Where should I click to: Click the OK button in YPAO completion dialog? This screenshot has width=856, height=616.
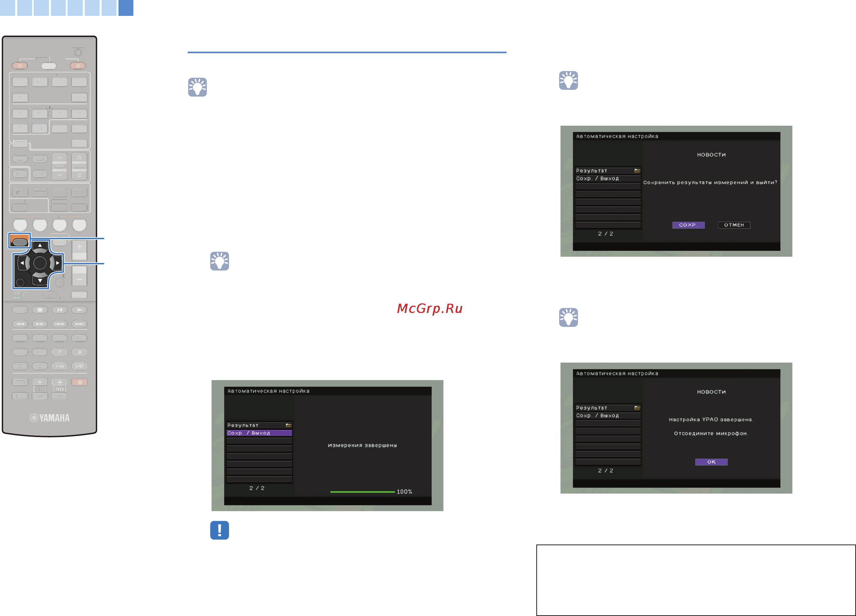[x=711, y=462]
